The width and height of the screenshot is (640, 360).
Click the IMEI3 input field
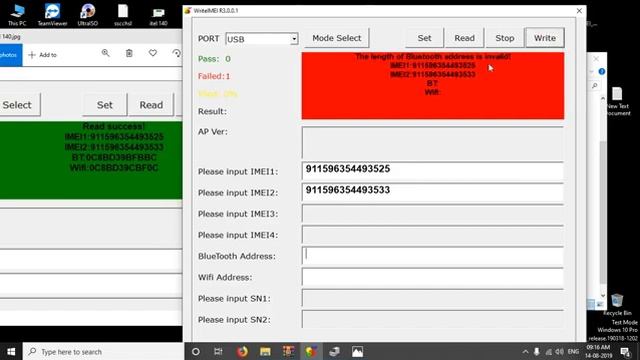[433, 213]
